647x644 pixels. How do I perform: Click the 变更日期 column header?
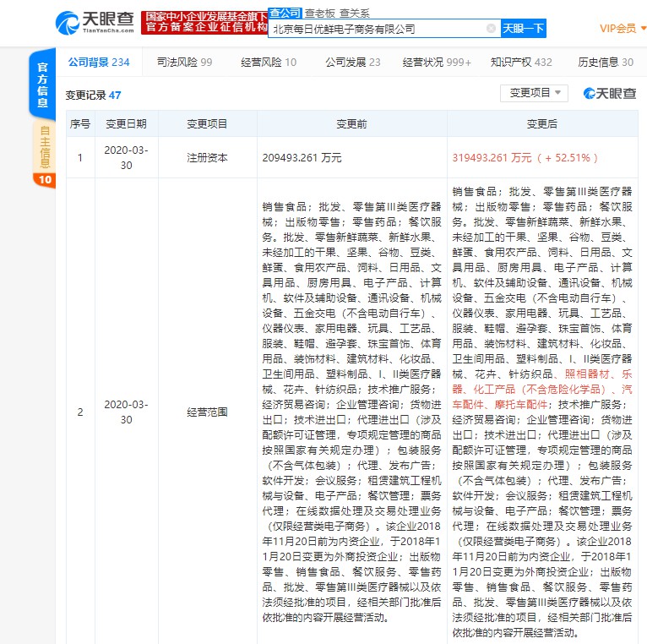[126, 123]
